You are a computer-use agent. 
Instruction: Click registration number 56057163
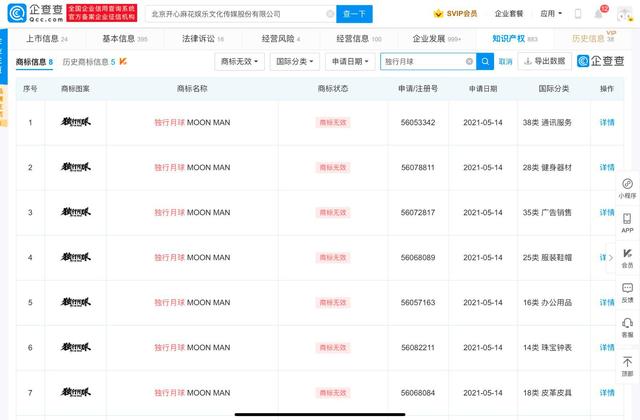click(418, 302)
